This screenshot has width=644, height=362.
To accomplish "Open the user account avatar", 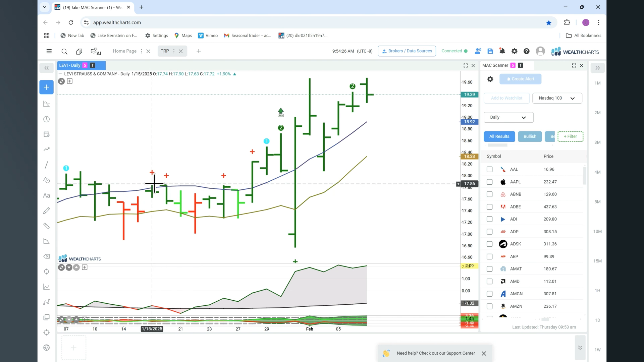I will 540,51.
